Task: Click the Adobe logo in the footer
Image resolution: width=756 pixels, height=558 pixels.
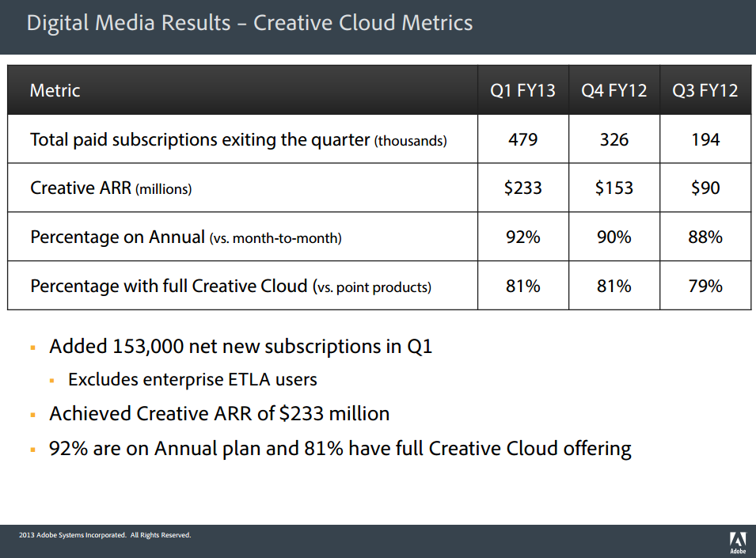Action: (x=738, y=543)
